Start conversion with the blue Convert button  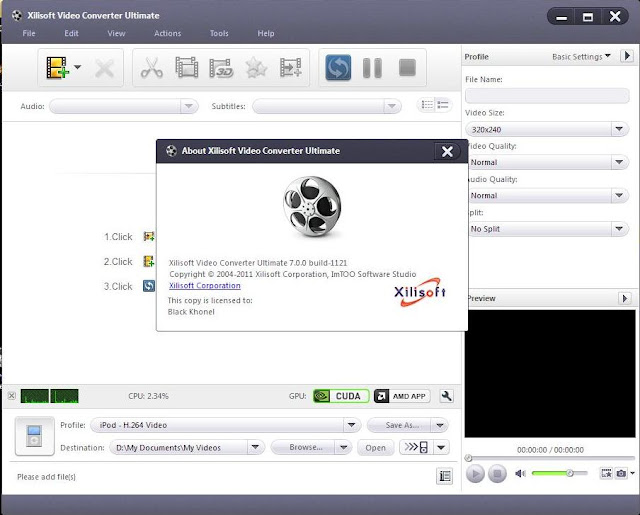pos(338,67)
